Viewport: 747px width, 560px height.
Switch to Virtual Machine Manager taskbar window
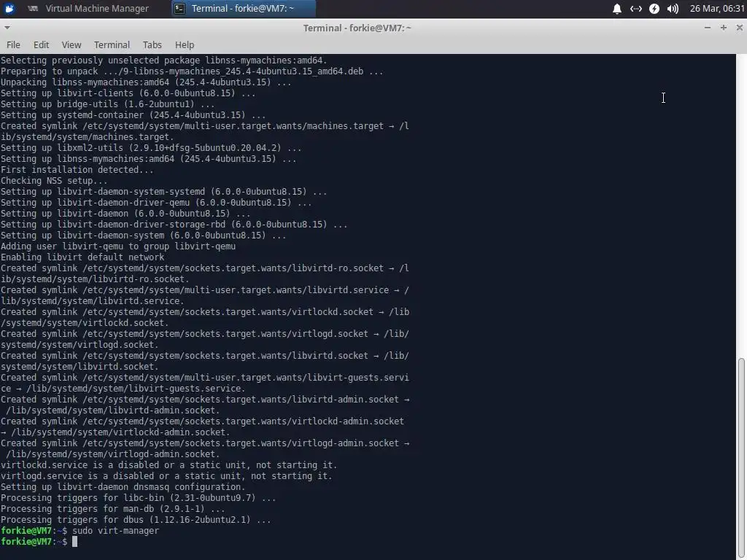click(x=88, y=8)
